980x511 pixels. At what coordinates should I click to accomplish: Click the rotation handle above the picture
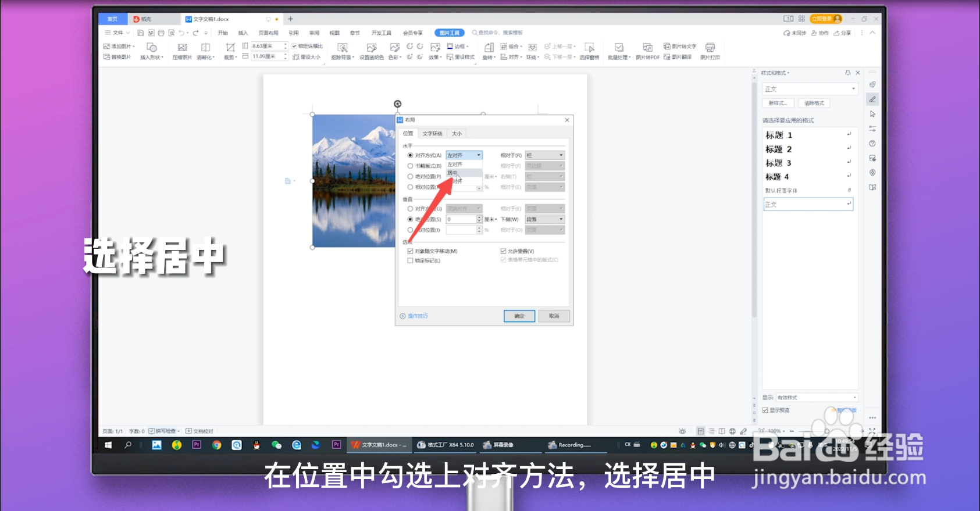point(398,104)
